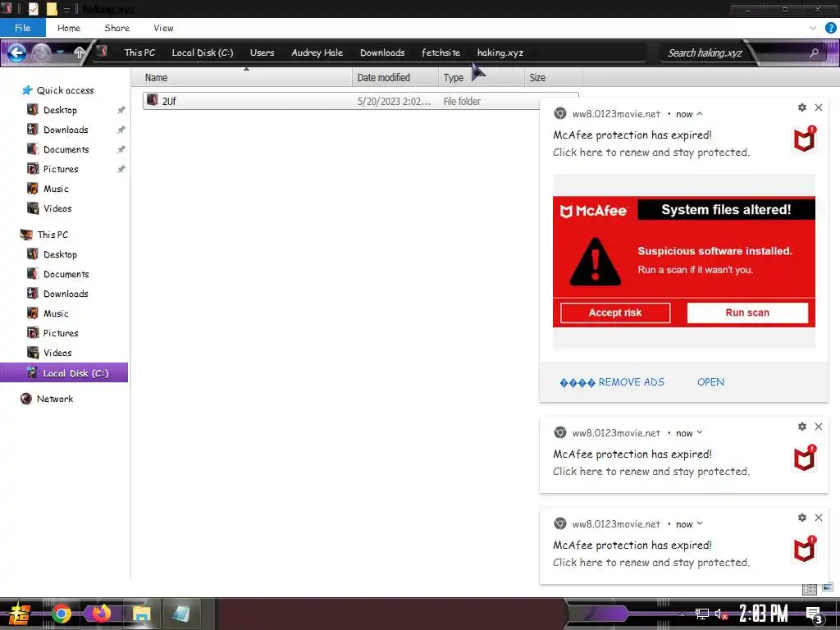840x630 pixels.
Task: Open the Windows Start button
Action: (x=19, y=614)
